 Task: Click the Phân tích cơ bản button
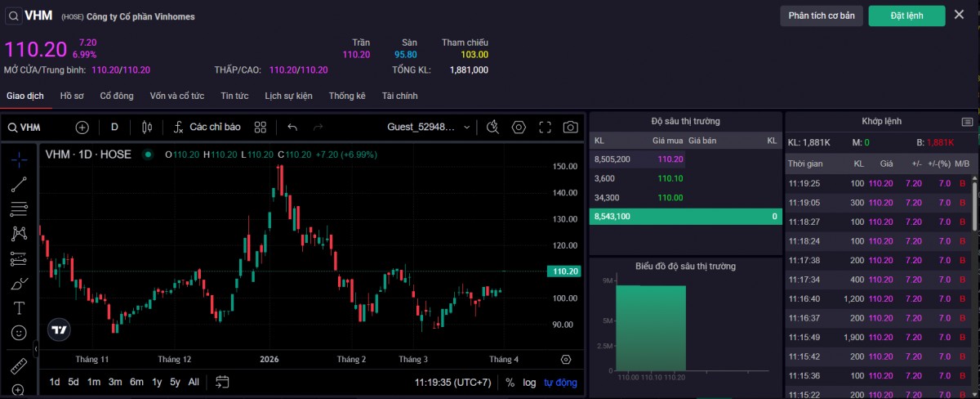tap(822, 16)
